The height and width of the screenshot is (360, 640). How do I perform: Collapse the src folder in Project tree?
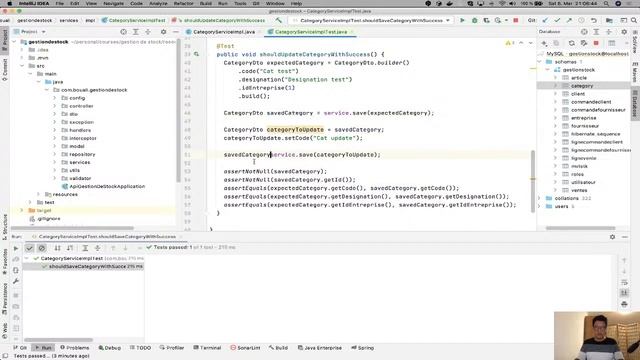[22, 66]
